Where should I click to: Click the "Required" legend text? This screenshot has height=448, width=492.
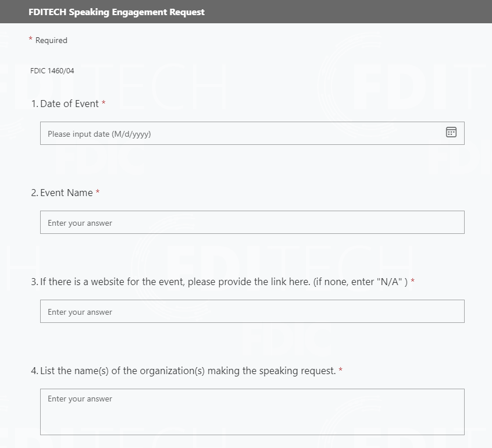coord(51,40)
